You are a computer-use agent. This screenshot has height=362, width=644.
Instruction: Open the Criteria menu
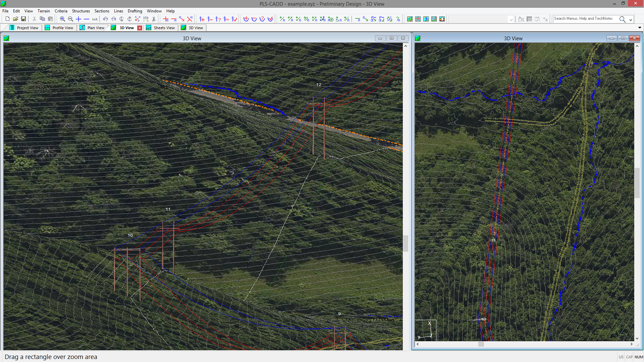coord(61,11)
